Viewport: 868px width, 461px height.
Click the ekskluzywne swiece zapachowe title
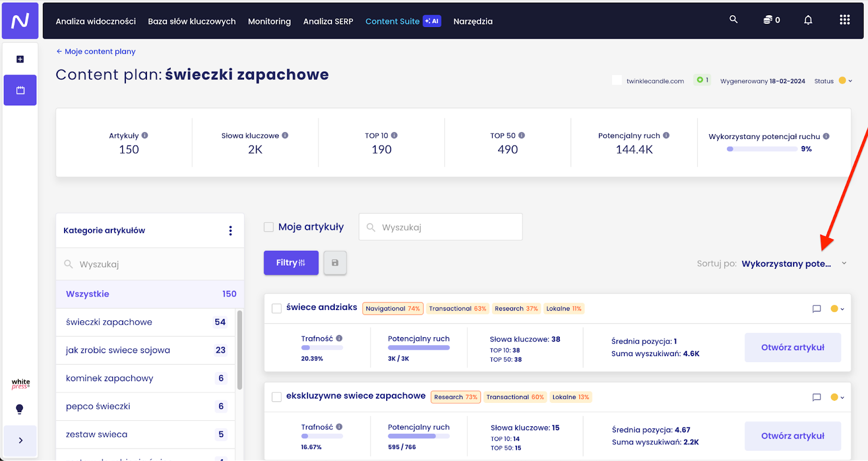point(356,396)
